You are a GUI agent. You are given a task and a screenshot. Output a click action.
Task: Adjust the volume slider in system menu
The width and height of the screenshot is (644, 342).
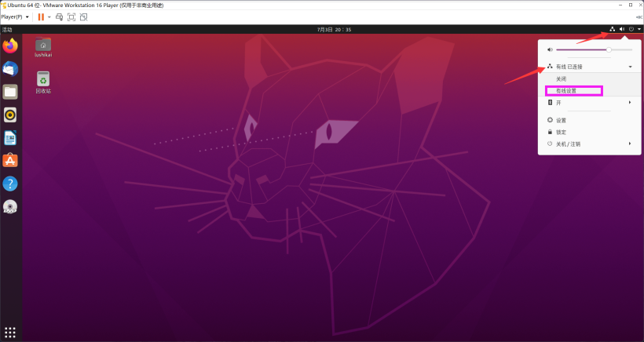click(594, 49)
